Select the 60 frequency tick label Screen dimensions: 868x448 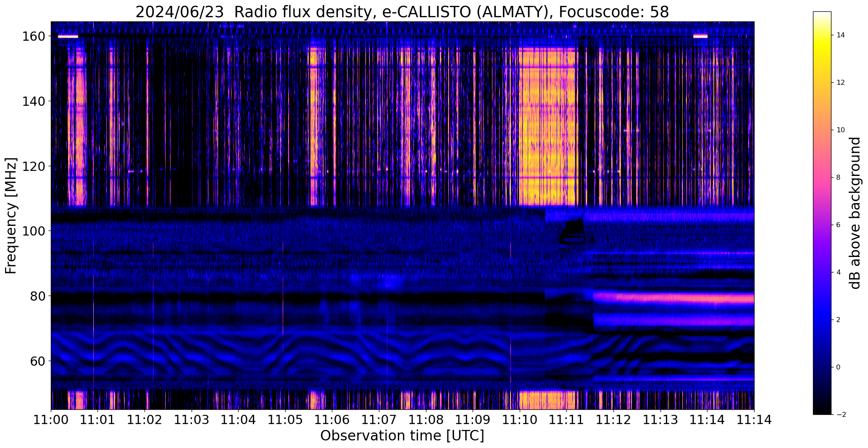click(x=38, y=361)
